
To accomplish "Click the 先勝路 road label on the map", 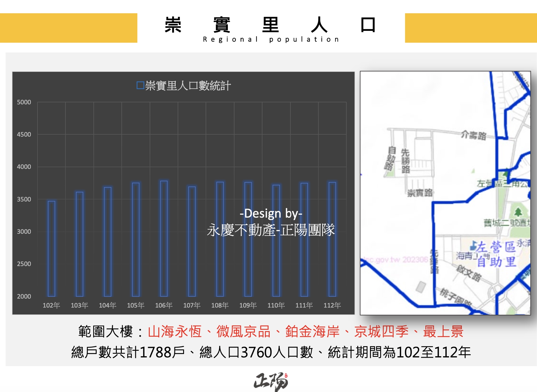I will click(405, 161).
